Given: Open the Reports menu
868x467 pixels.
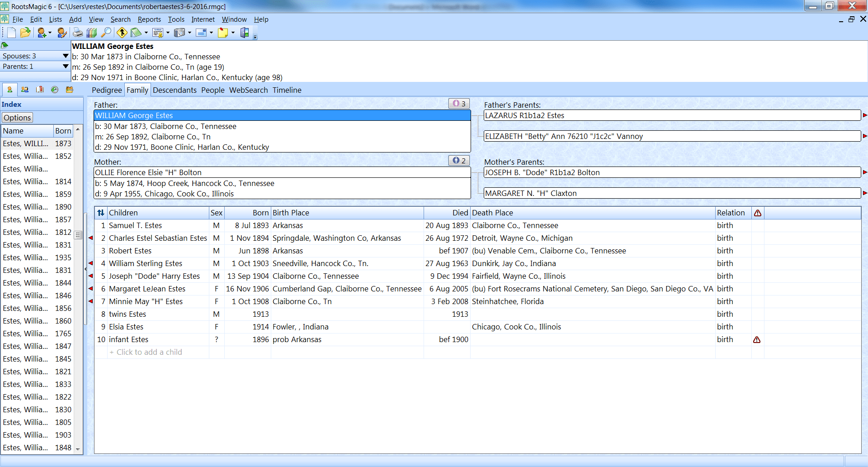Looking at the screenshot, I should pos(149,19).
